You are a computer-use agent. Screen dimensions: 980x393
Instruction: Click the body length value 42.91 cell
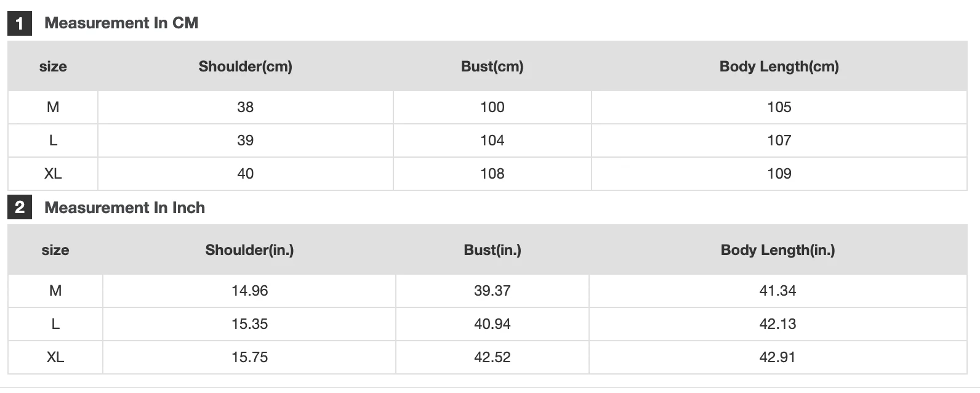tap(777, 357)
